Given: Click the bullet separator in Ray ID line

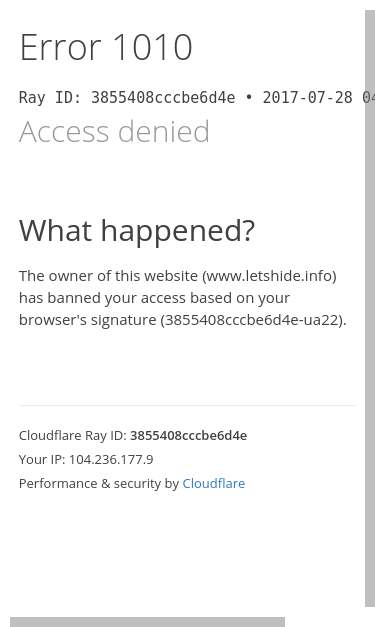Looking at the screenshot, I should pos(249,98).
